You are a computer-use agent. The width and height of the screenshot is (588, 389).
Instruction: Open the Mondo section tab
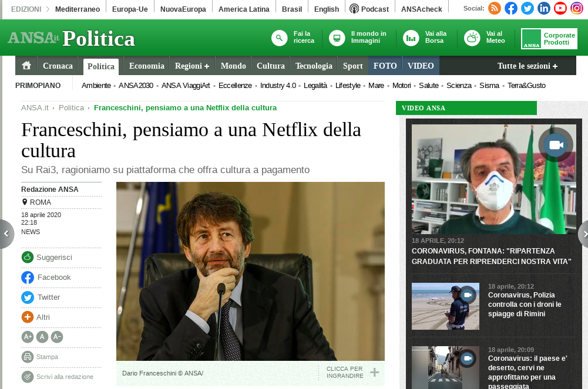(233, 66)
